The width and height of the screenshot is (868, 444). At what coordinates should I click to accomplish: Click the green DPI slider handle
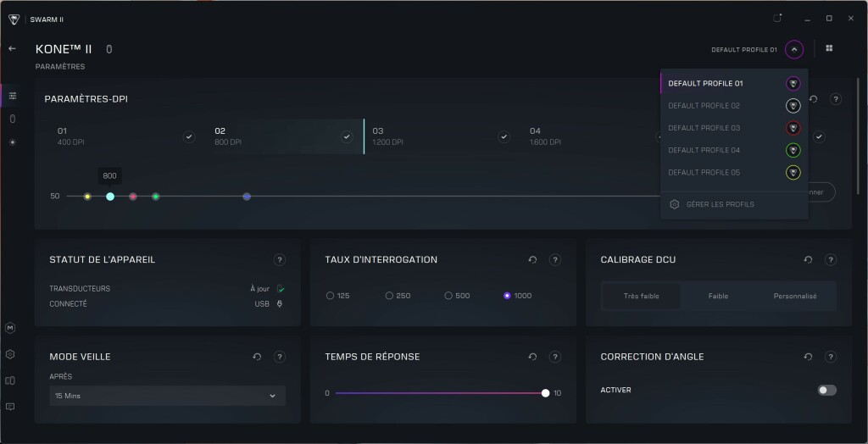pos(156,197)
